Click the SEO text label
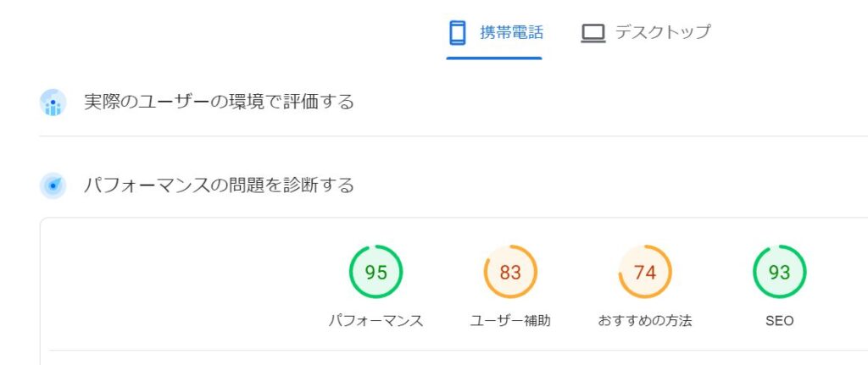This screenshot has width=868, height=365. click(780, 321)
